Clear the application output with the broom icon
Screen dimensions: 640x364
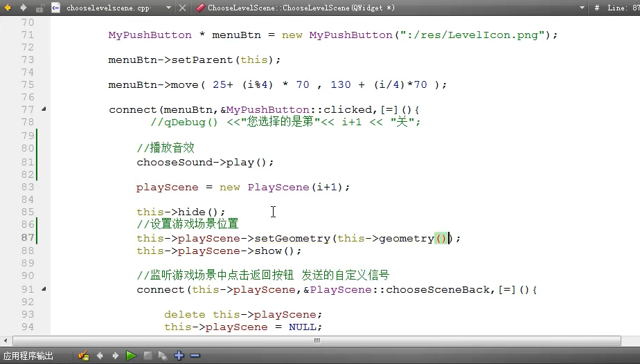pos(84,356)
